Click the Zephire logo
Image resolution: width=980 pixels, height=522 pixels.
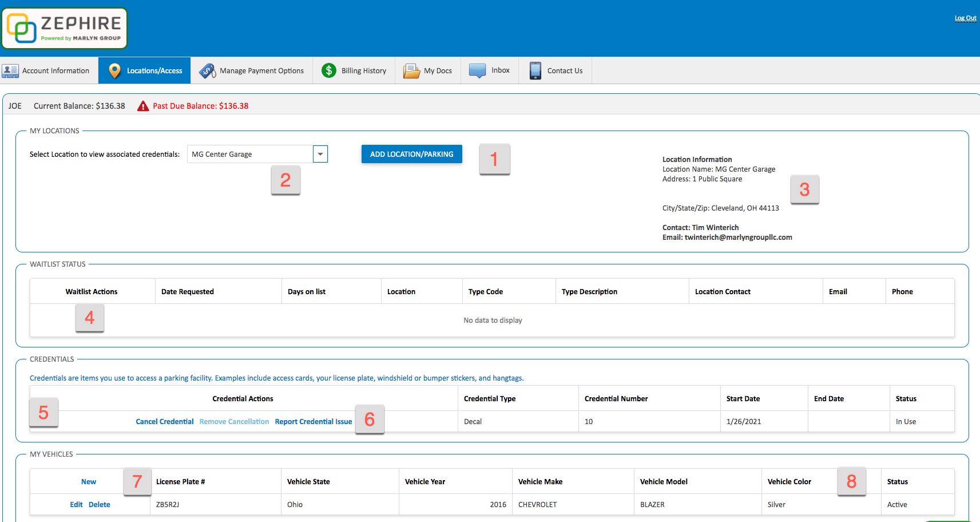[x=65, y=28]
